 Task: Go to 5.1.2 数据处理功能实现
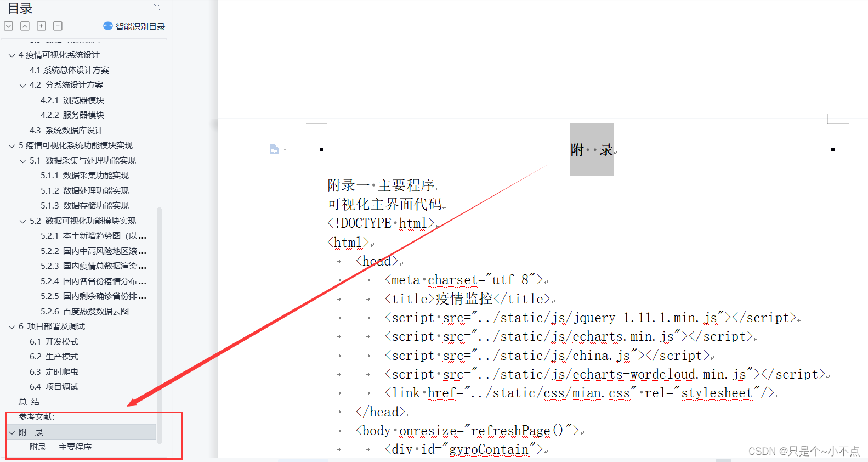[x=84, y=191]
